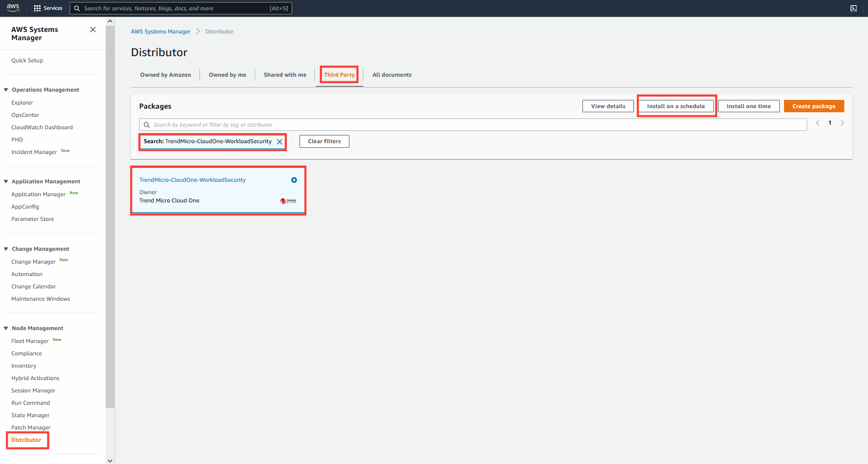Click the sidebar scroll-up arrow
The width and height of the screenshot is (868, 464).
110,21
